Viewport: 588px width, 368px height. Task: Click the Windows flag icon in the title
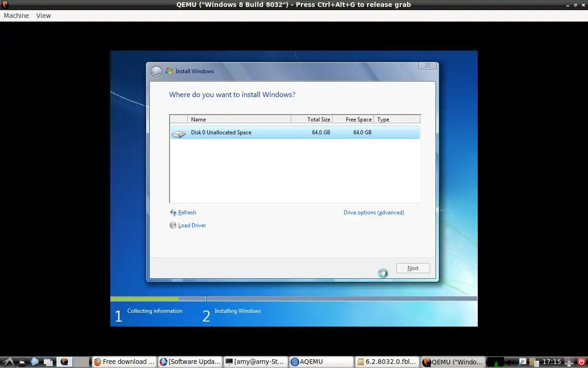169,71
